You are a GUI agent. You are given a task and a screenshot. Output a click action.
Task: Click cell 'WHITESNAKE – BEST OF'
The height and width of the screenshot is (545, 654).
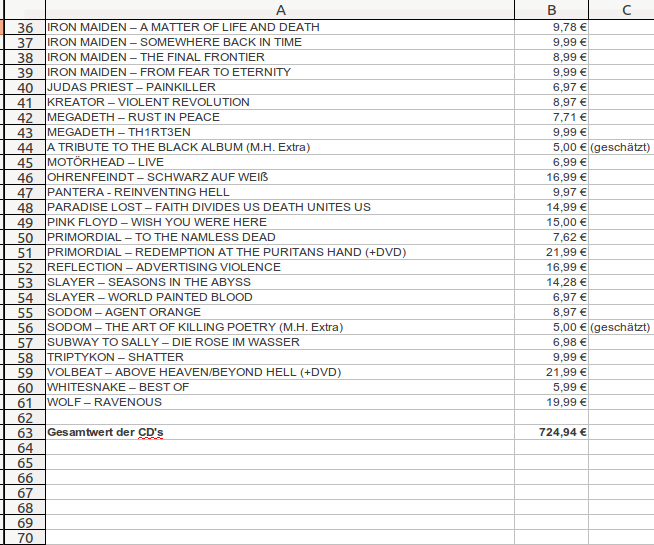(280, 388)
